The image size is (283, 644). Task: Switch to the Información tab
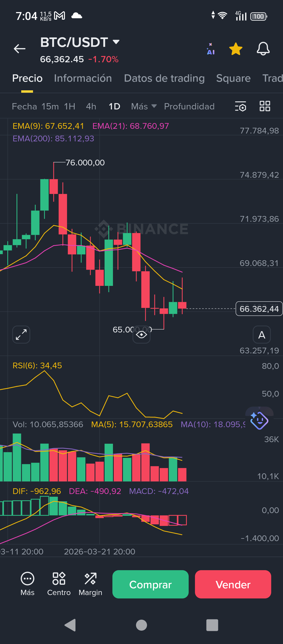83,78
